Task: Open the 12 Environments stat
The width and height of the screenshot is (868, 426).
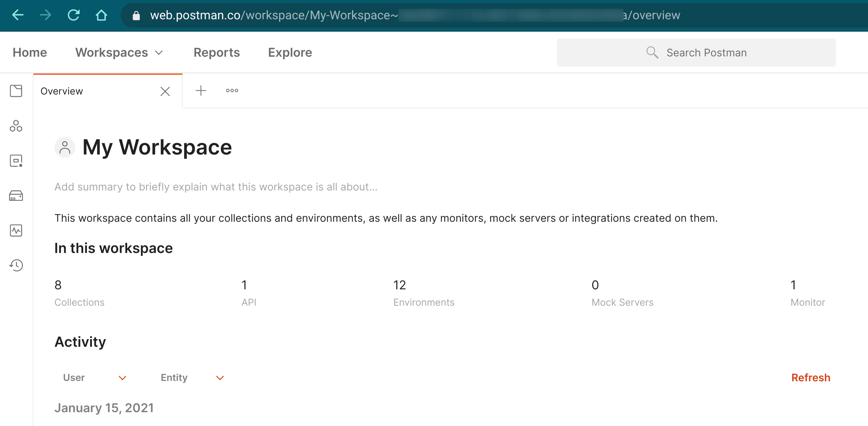Action: (424, 293)
